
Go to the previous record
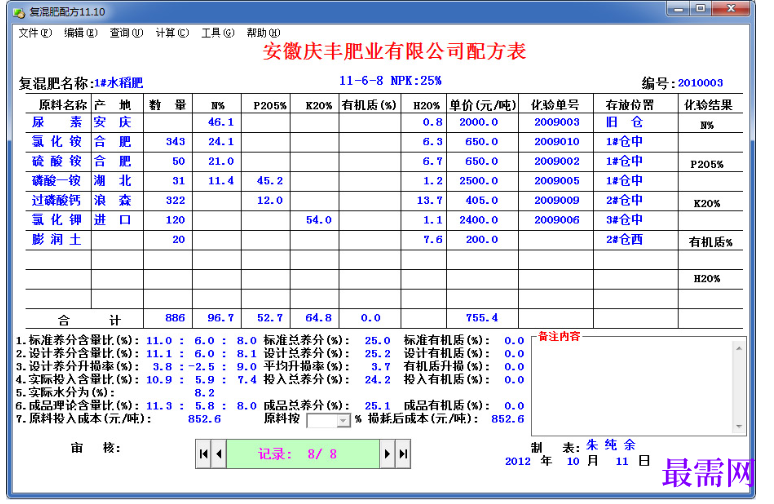click(x=219, y=454)
